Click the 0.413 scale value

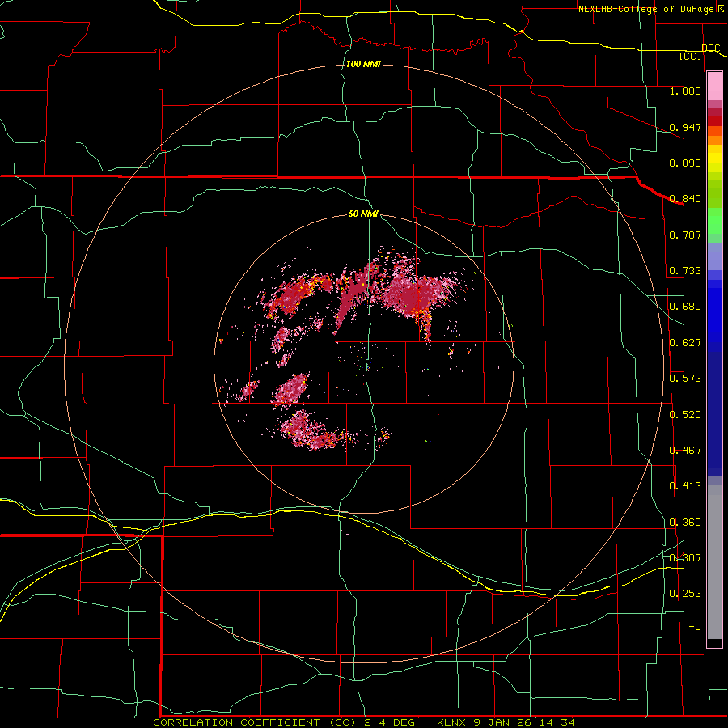pos(685,486)
